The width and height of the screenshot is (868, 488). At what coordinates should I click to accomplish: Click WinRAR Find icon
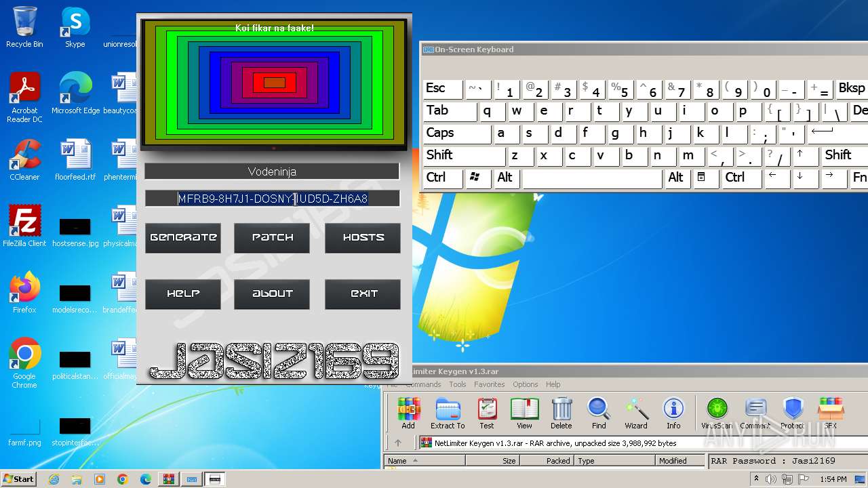tap(599, 413)
